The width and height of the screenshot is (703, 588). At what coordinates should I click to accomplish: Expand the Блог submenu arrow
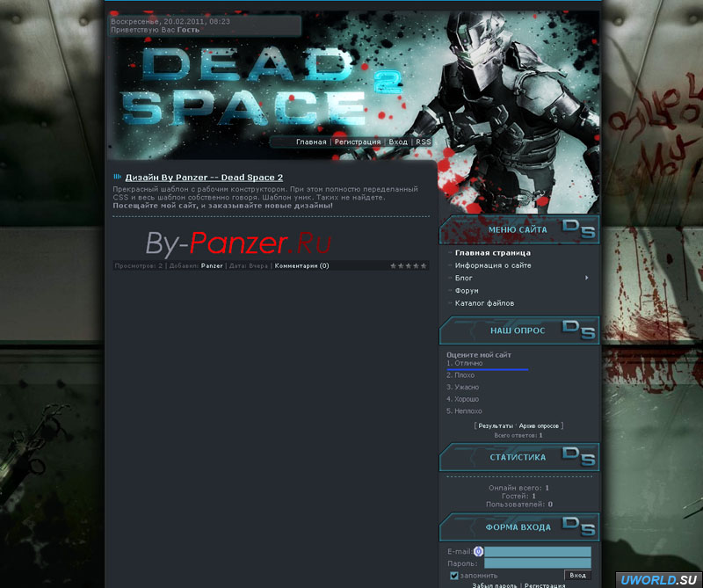click(x=586, y=278)
